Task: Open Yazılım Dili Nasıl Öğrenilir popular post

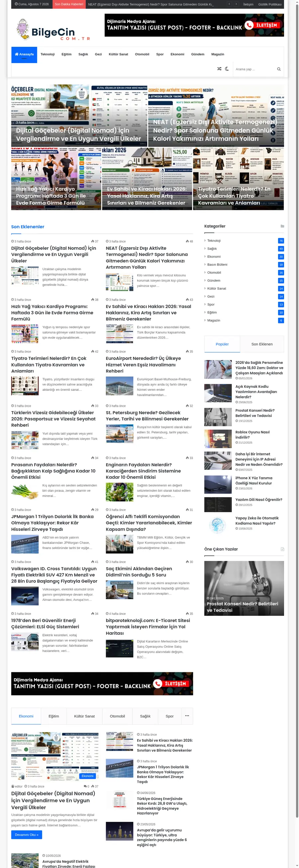Action: [258, 500]
